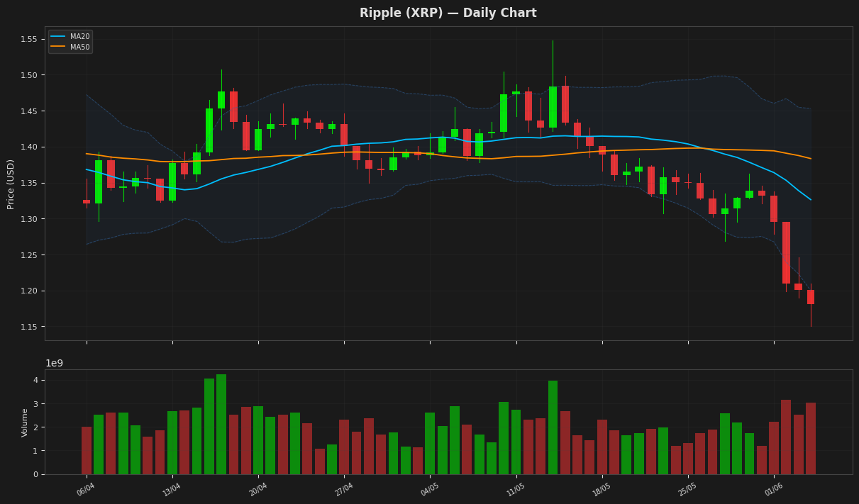
Task: Click the 1.25 price tick label
Action: [x=29, y=255]
